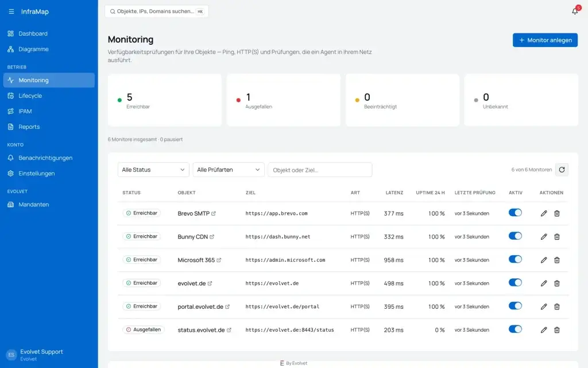
Task: Select Monitoring in sidebar
Action: 49,80
